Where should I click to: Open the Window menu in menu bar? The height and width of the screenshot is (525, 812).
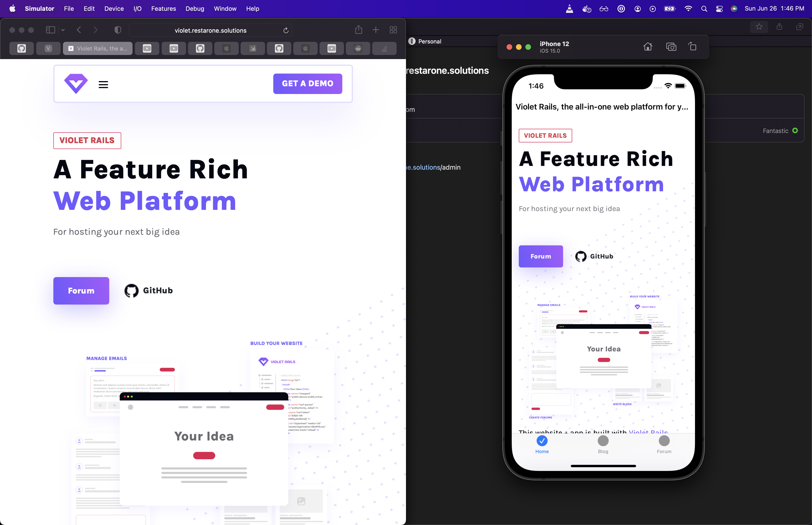tap(226, 8)
